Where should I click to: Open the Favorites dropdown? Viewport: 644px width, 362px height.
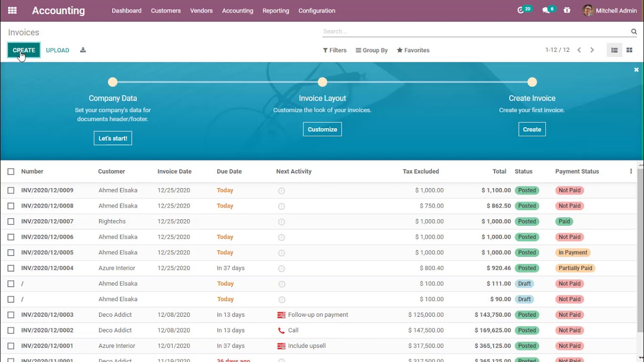(x=413, y=50)
